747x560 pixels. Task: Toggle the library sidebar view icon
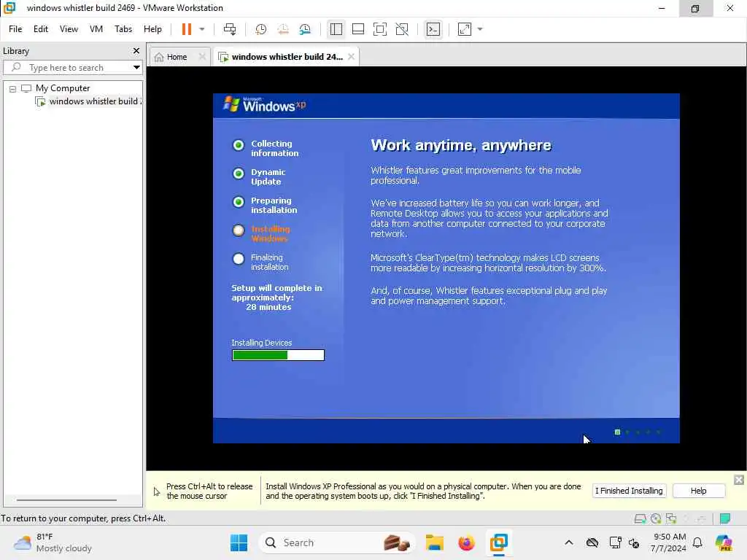[336, 29]
